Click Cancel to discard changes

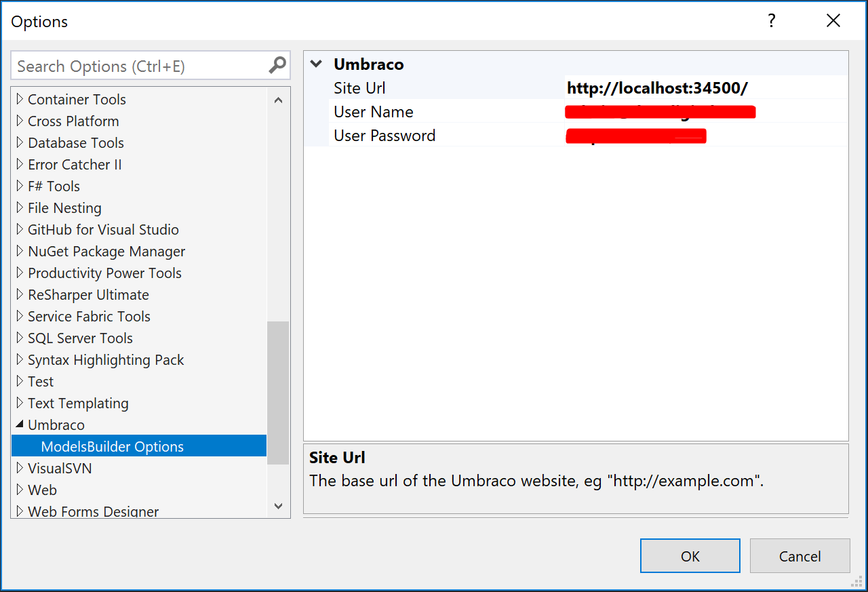pyautogui.click(x=800, y=556)
